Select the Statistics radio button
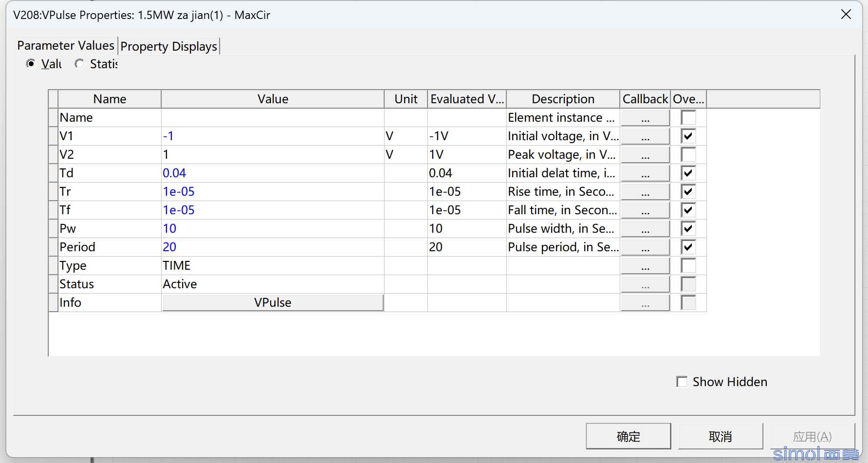868x463 pixels. [x=80, y=64]
